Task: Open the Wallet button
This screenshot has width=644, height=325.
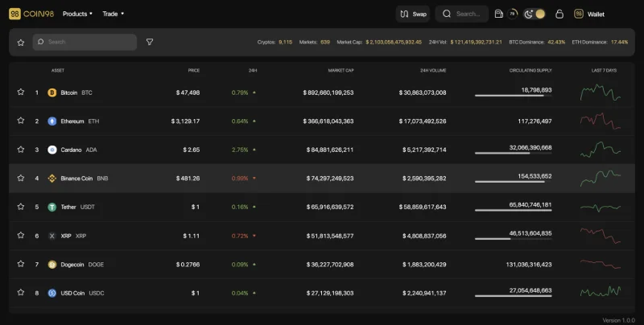Action: pyautogui.click(x=589, y=14)
